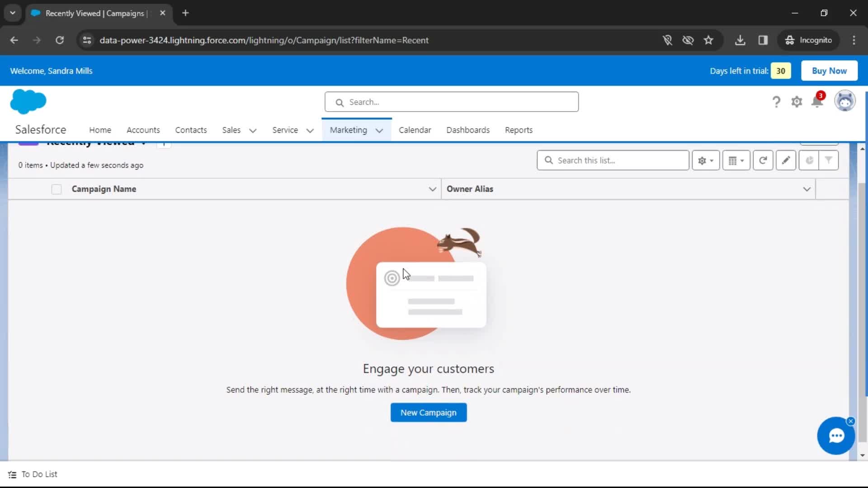Viewport: 868px width, 488px height.
Task: Click the To Do List label
Action: tap(39, 474)
